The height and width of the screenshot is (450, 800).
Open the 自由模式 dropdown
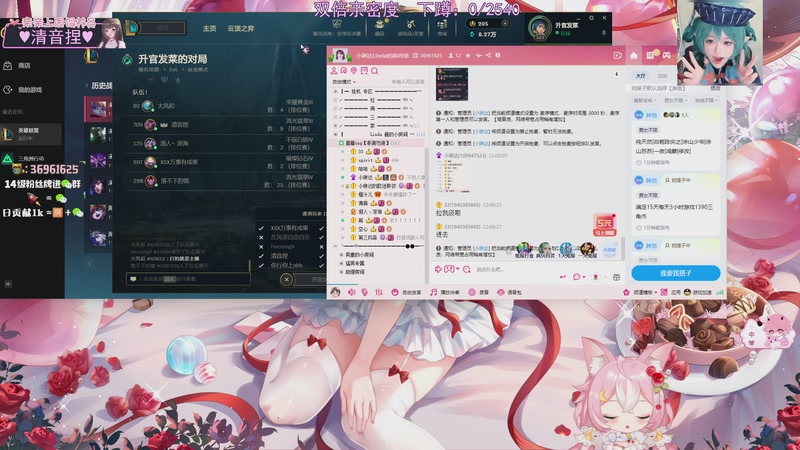pyautogui.click(x=344, y=82)
